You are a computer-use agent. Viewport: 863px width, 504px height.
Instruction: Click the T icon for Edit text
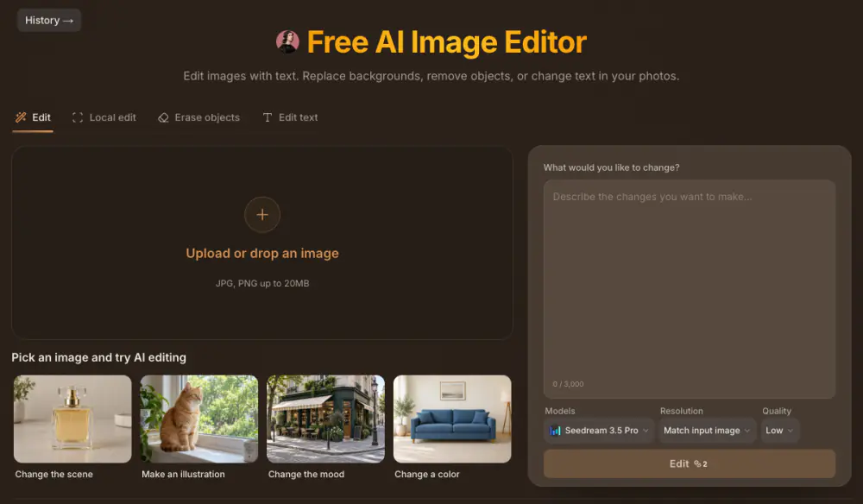[x=268, y=117]
